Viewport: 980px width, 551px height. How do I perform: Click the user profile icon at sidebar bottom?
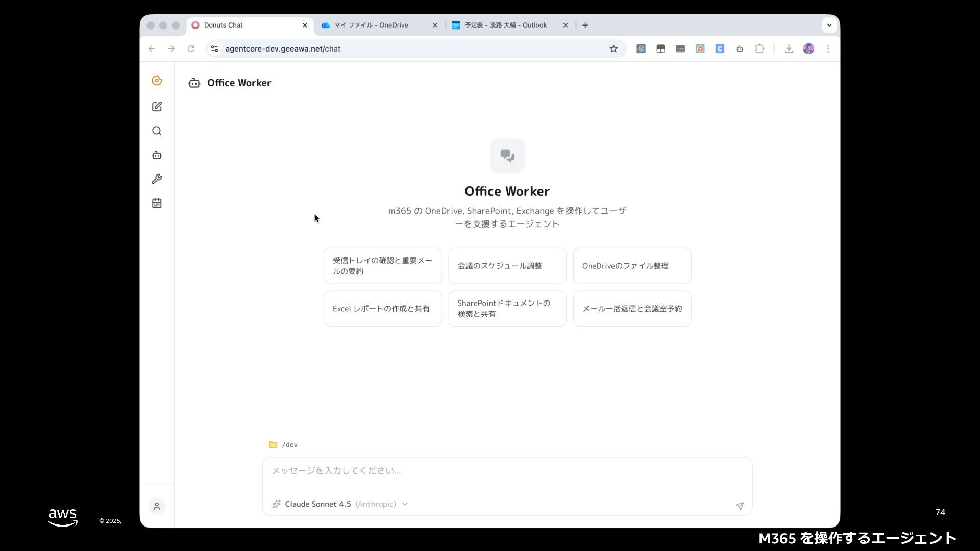pos(157,506)
